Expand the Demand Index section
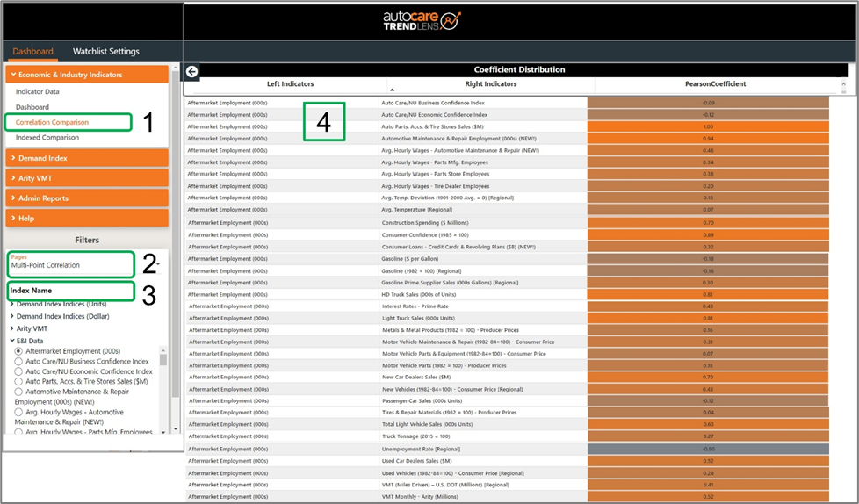 coord(87,158)
